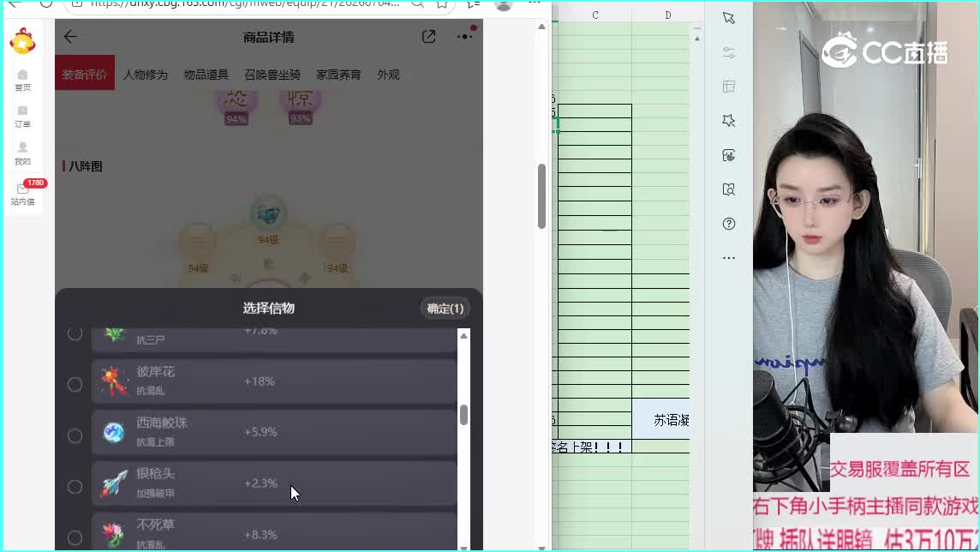This screenshot has width=980, height=552.
Task: Switch to the 人物修为 tab
Action: click(146, 75)
